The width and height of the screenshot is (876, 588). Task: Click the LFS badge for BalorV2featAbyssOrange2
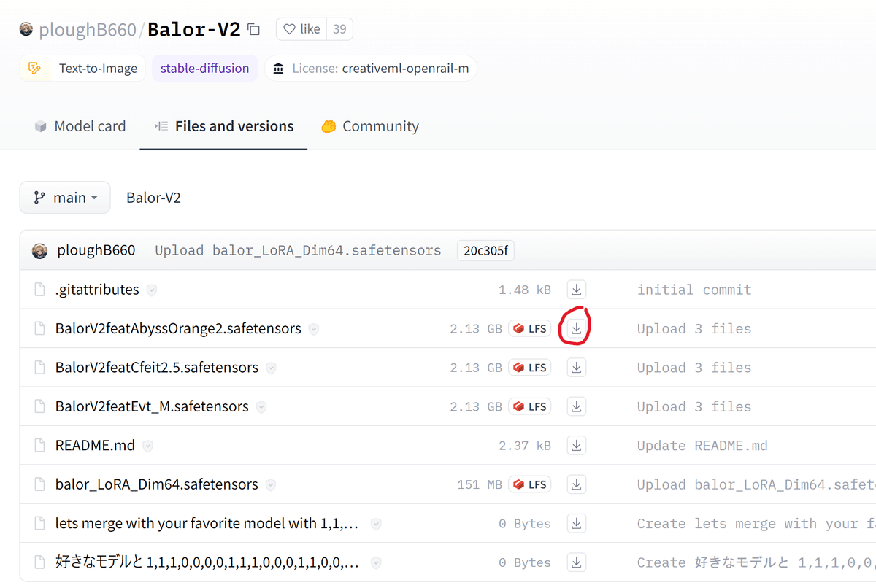[530, 329]
